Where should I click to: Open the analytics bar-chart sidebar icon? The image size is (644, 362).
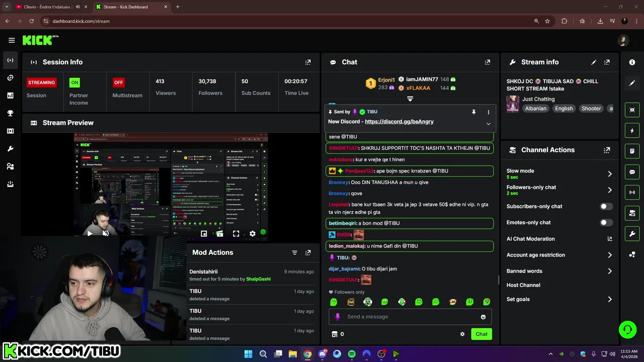click(x=10, y=96)
